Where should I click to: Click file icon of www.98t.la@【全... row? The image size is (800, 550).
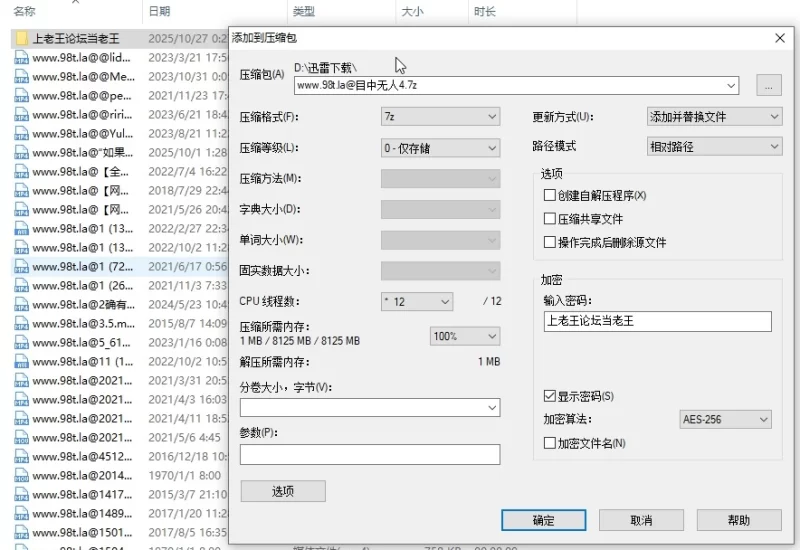pos(21,171)
